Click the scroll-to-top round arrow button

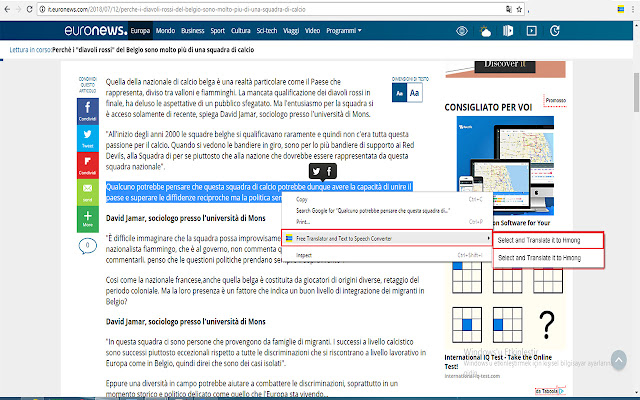click(618, 357)
